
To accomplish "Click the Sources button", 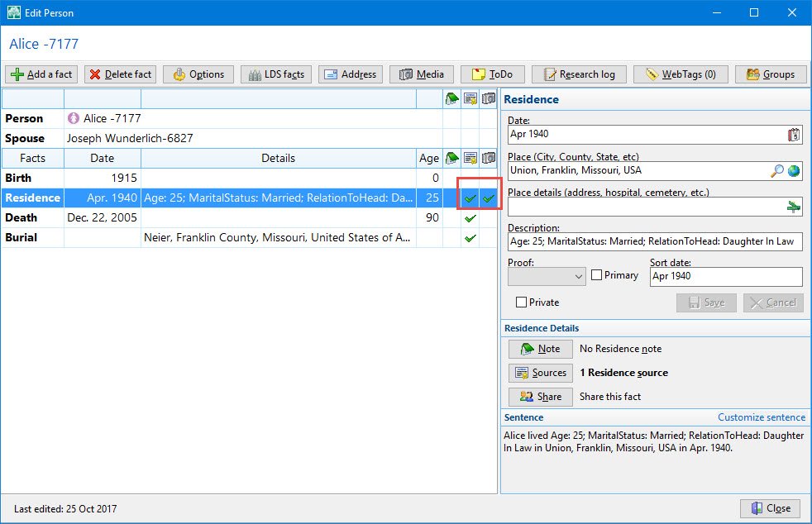I will point(541,373).
